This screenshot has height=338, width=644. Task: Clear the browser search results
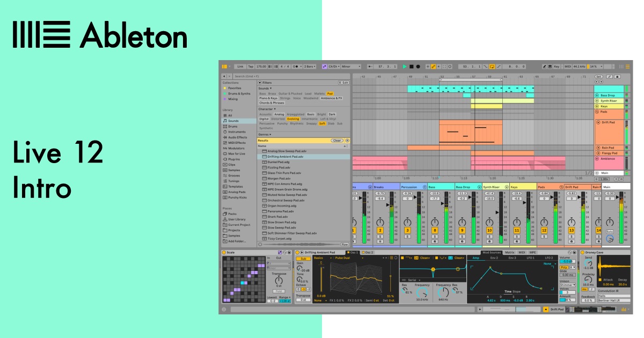[x=336, y=141]
